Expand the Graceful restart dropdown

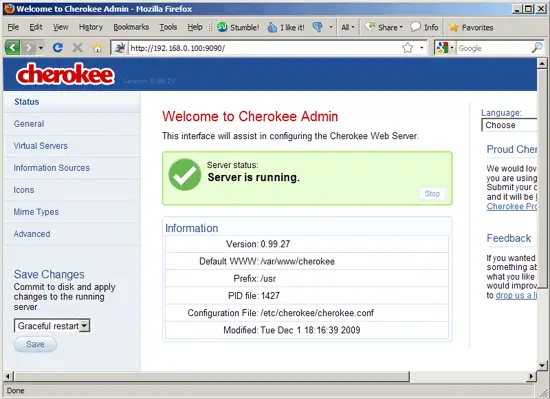pyautogui.click(x=52, y=326)
